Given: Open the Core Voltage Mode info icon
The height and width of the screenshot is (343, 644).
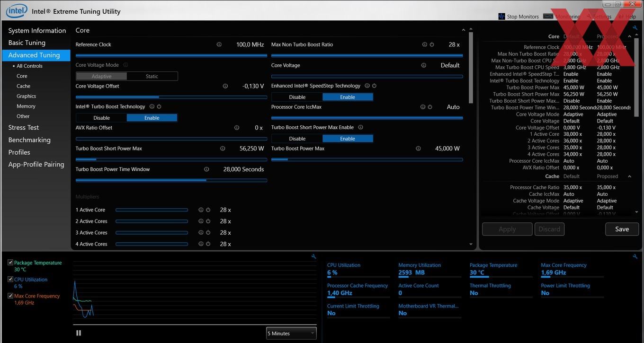Looking at the screenshot, I should (125, 65).
